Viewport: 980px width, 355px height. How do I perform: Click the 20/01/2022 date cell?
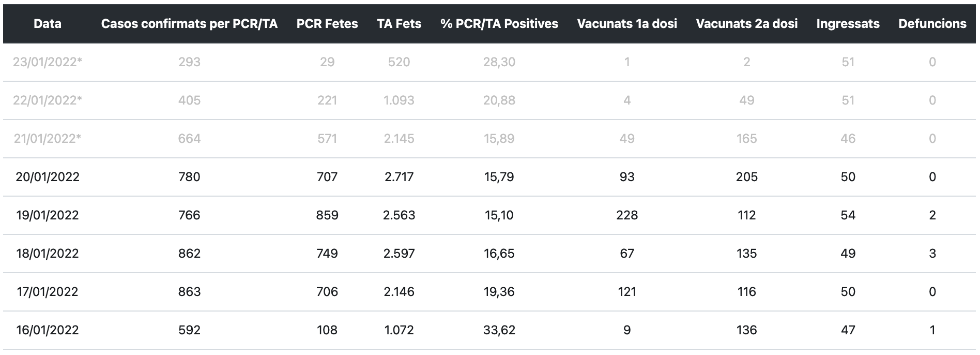click(48, 177)
